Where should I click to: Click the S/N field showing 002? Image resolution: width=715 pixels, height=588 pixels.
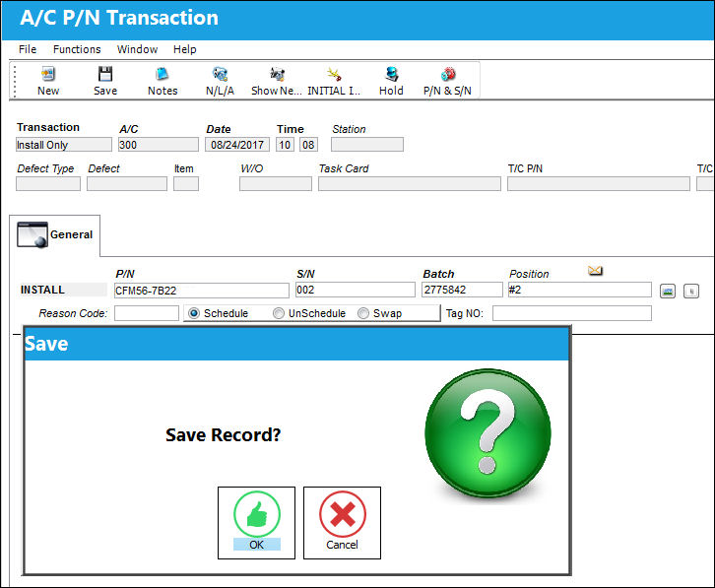pyautogui.click(x=356, y=290)
